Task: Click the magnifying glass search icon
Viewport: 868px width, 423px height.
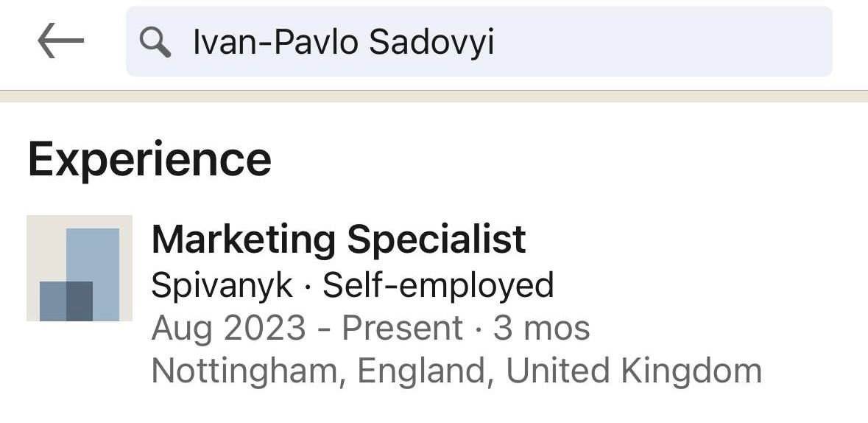Action: pos(155,43)
